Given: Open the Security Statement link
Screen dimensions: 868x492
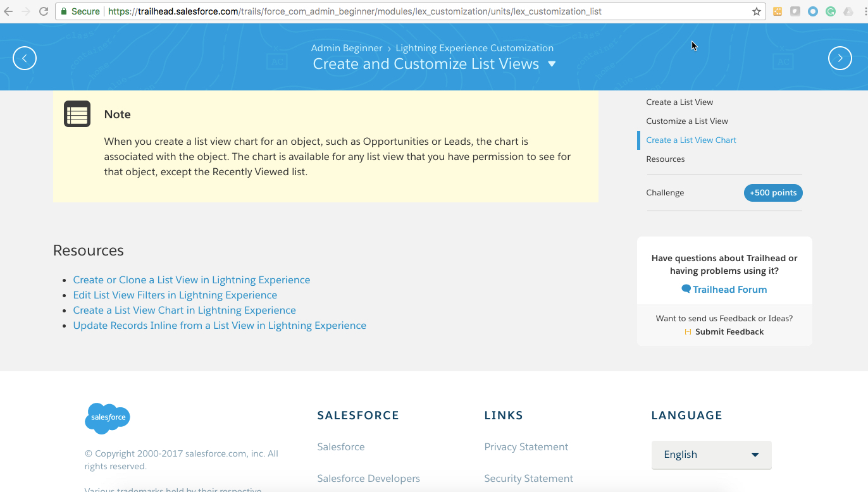Looking at the screenshot, I should point(529,479).
